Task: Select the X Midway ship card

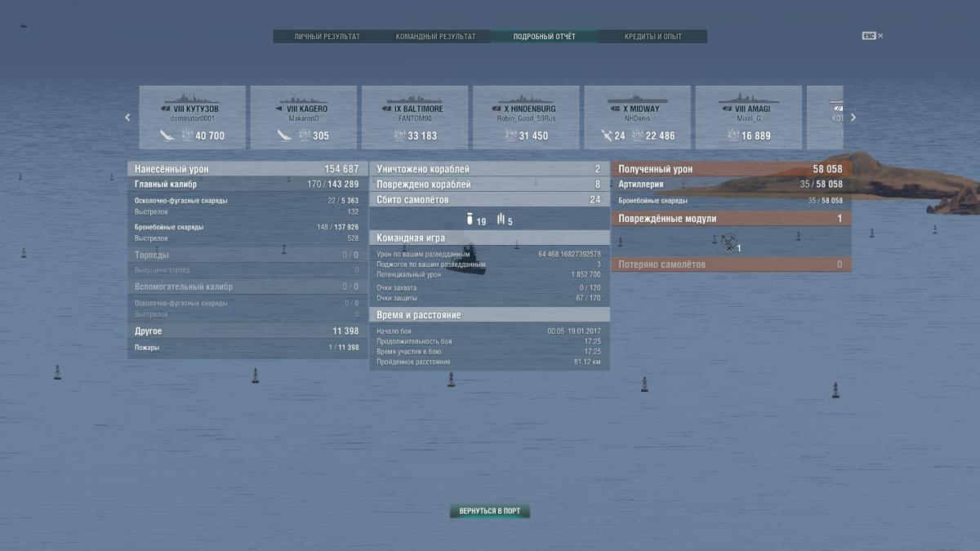Action: tap(637, 118)
